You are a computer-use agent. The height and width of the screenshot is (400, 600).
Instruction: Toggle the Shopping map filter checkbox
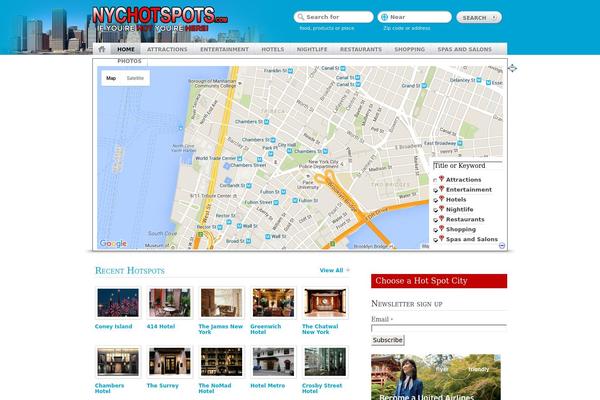pyautogui.click(x=435, y=230)
